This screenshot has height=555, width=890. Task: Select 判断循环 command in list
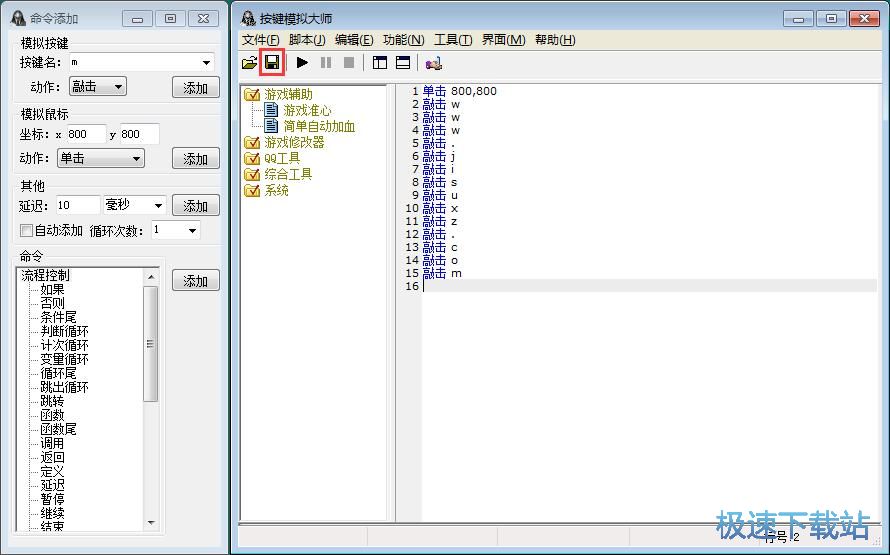click(64, 331)
